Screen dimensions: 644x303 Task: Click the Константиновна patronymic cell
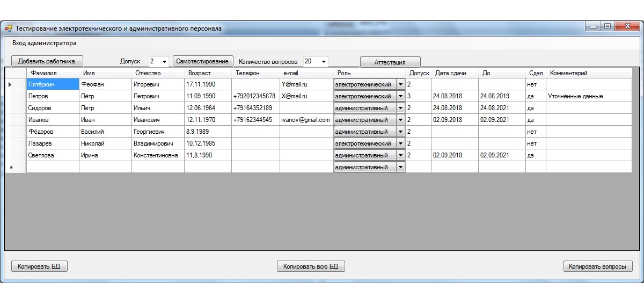tap(158, 155)
